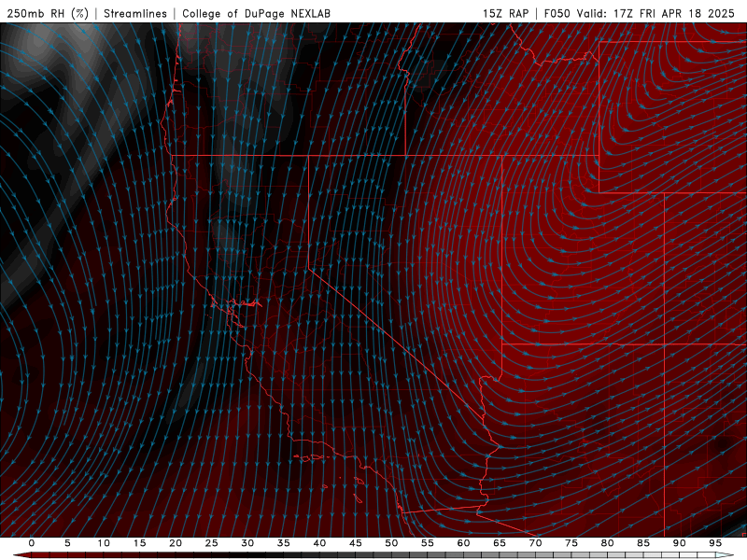Click the "65" color scale label
The height and width of the screenshot is (560, 747).
pyautogui.click(x=500, y=543)
